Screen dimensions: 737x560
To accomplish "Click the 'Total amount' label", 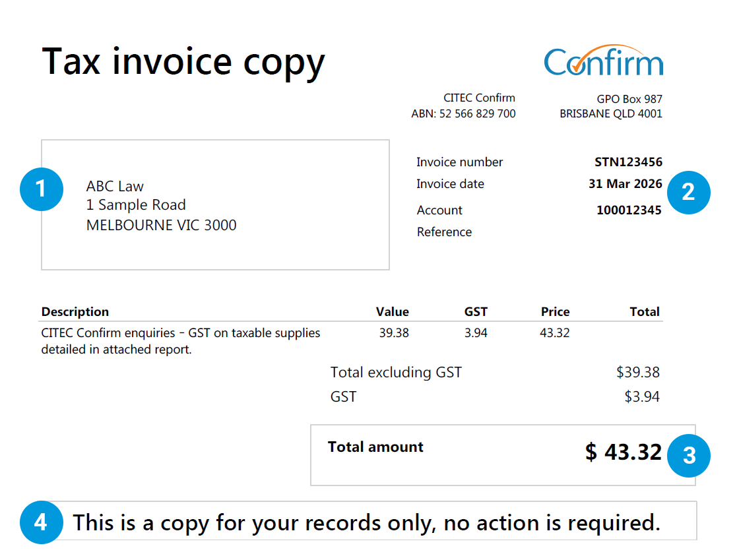I will [x=375, y=447].
